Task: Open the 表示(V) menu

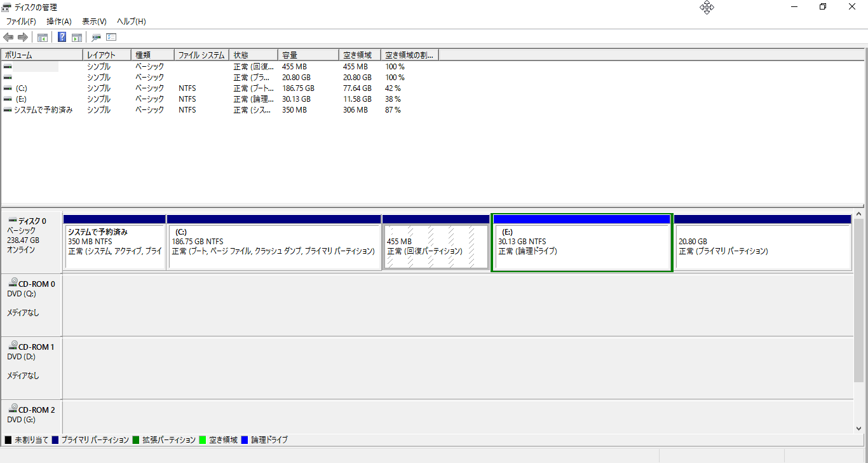Action: tap(94, 22)
